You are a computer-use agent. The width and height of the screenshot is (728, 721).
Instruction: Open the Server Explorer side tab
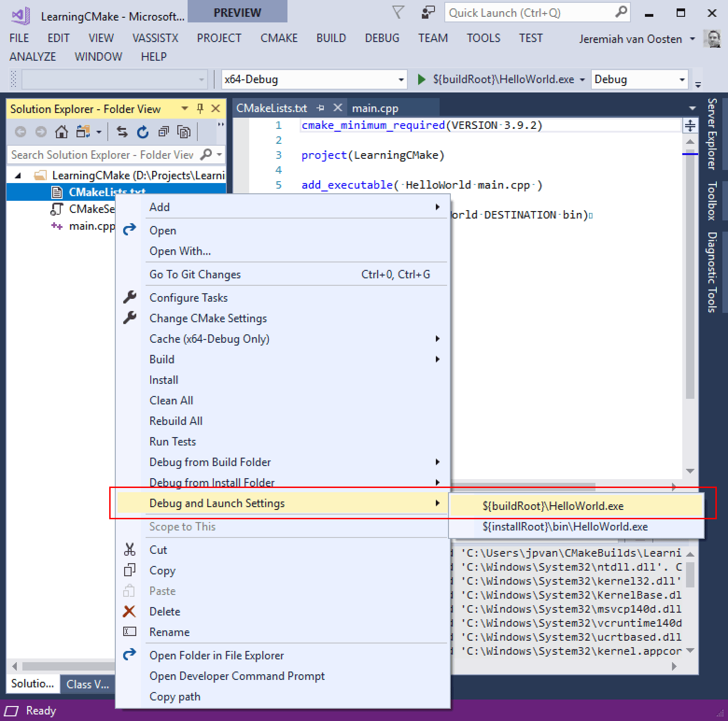(712, 134)
